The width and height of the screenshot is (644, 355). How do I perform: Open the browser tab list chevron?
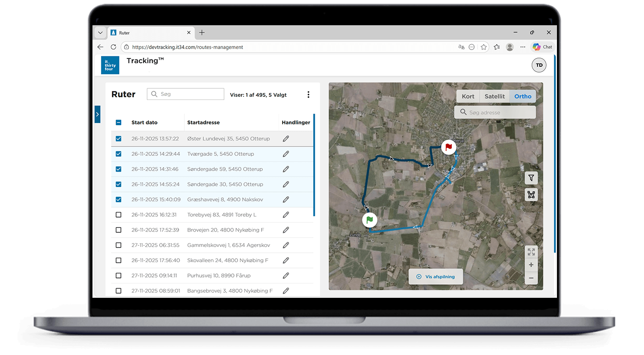click(100, 33)
